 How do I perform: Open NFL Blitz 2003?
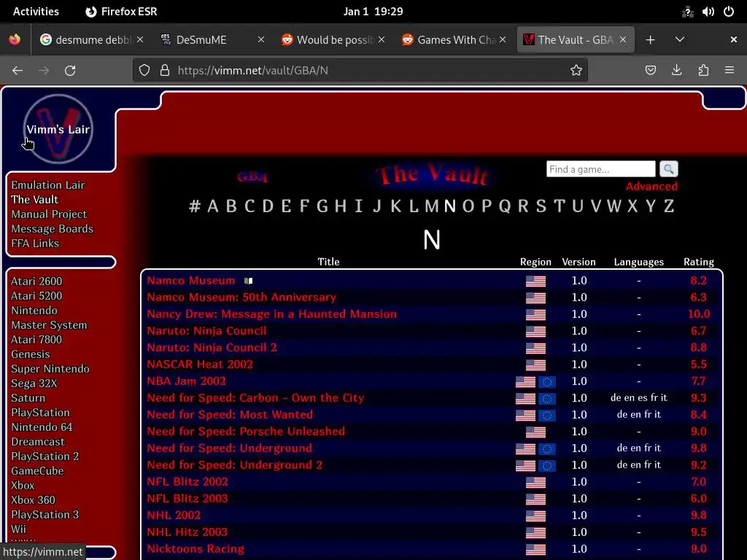pyautogui.click(x=187, y=498)
